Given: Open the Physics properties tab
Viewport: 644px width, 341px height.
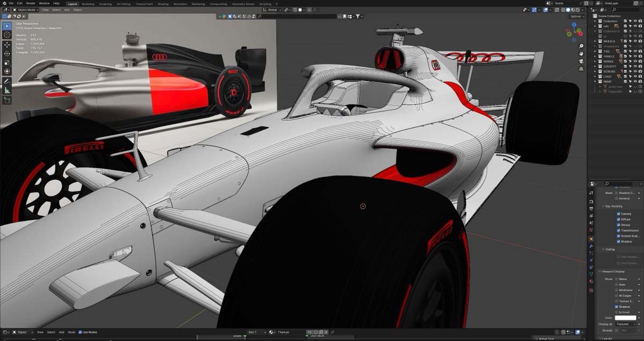Looking at the screenshot, I should click(x=591, y=260).
